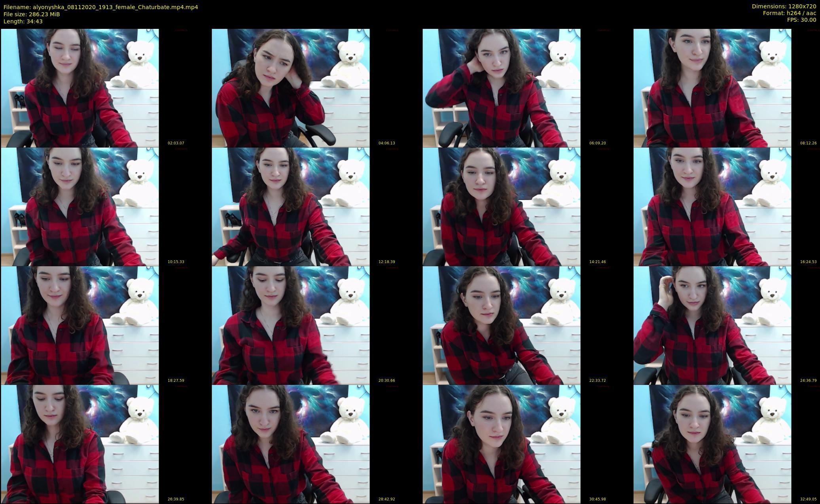
Task: Select the frame at 20:30.66
Action: [290, 325]
